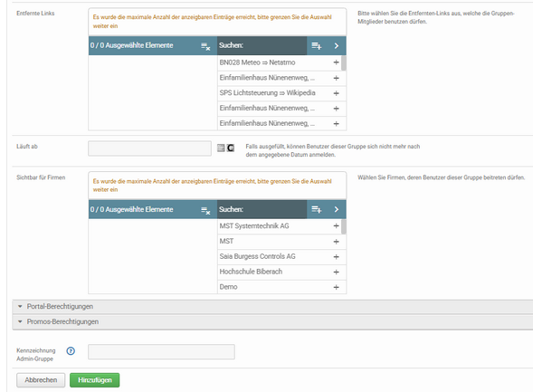Focus the Läuft ab date input
Image resolution: width=533 pixels, height=392 pixels.
[149, 148]
